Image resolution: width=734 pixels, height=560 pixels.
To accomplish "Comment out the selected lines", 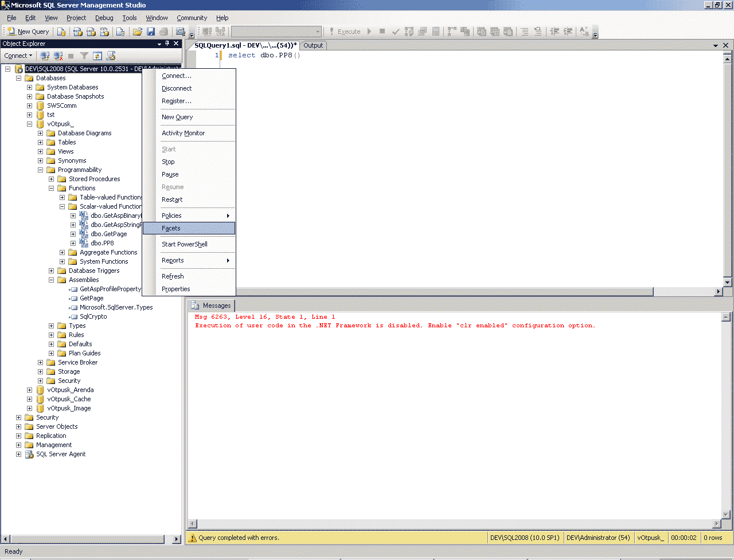I will click(525, 32).
